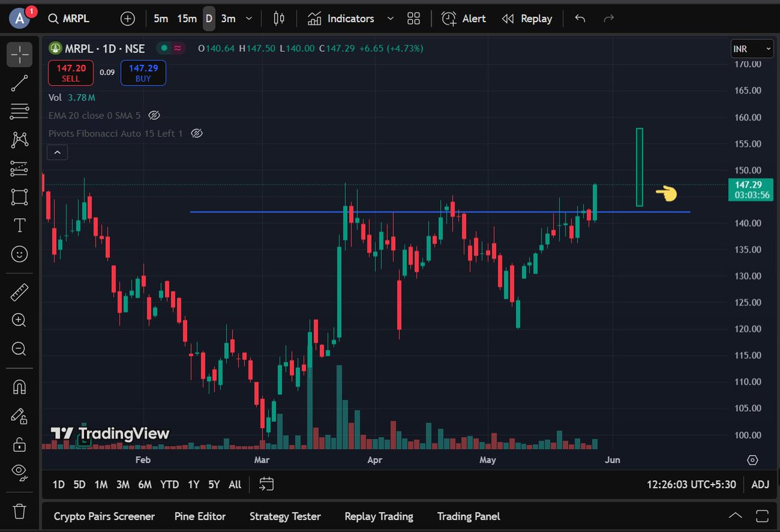Toggle the magnet mode tool
Image resolution: width=780 pixels, height=532 pixels.
(19, 387)
